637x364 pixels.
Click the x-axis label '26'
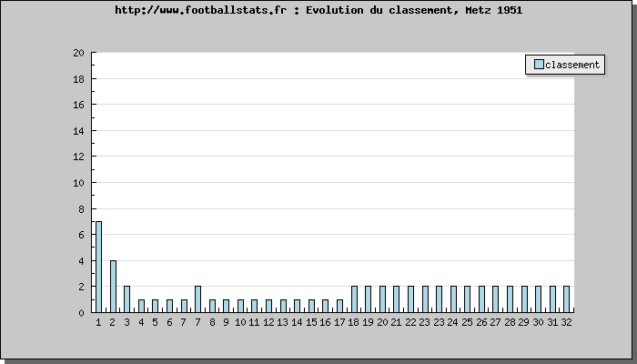point(481,322)
